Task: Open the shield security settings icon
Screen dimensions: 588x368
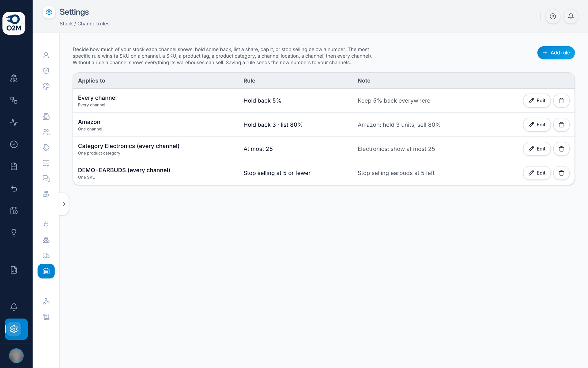Action: 46,71
